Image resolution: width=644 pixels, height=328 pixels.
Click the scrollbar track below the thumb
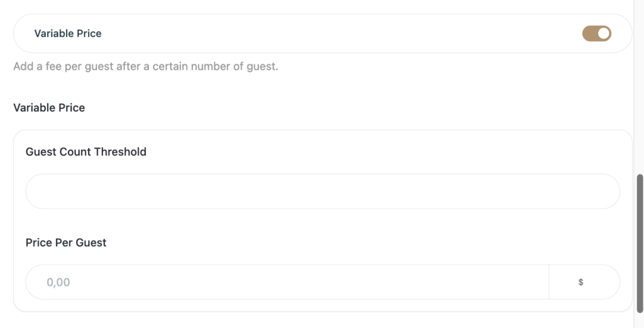(640, 321)
